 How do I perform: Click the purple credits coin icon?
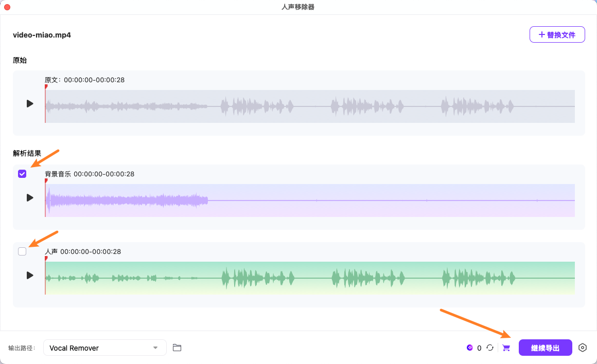point(470,348)
